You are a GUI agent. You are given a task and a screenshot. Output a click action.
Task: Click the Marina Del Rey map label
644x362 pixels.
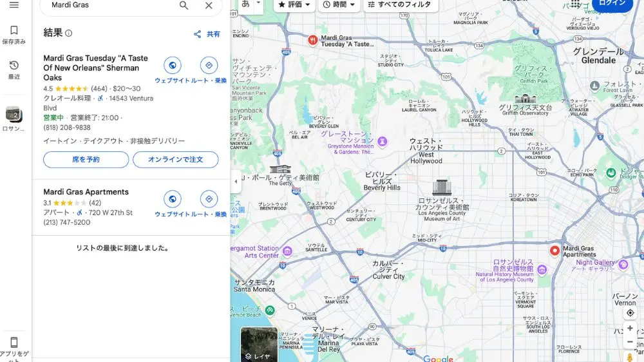click(328, 339)
